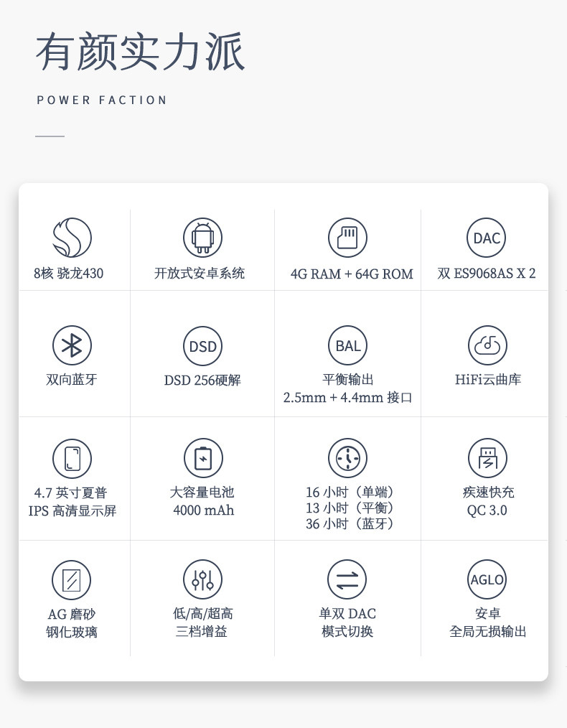Click the 'DSD 256硬解' text
Screen dimensions: 567x728
pos(203,381)
